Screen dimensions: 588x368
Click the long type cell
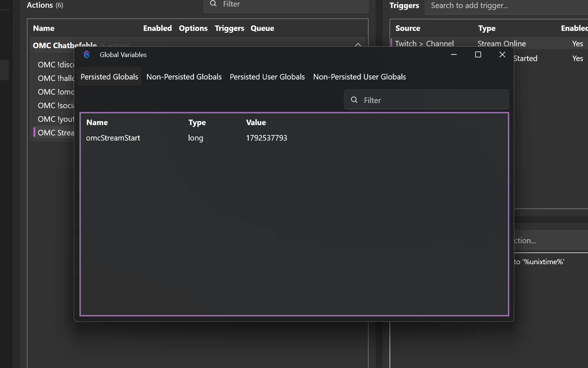point(196,138)
